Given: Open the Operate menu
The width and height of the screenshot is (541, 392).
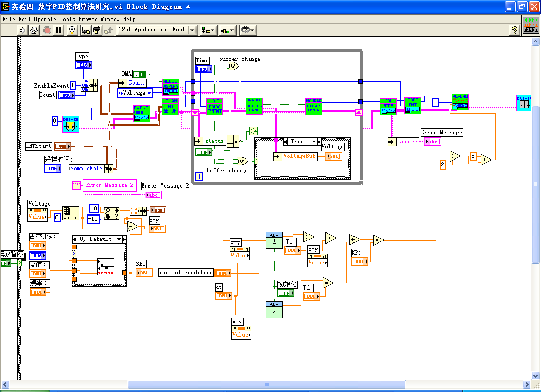Looking at the screenshot, I should pos(45,19).
